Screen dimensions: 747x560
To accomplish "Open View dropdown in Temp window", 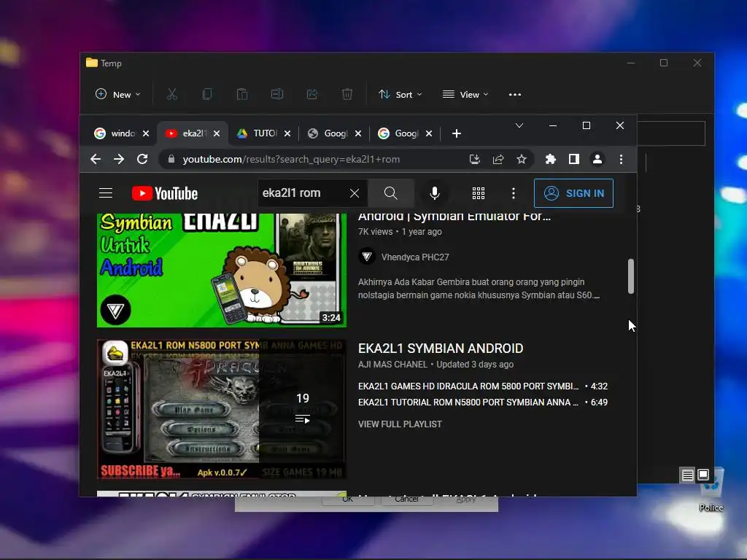I will [465, 94].
